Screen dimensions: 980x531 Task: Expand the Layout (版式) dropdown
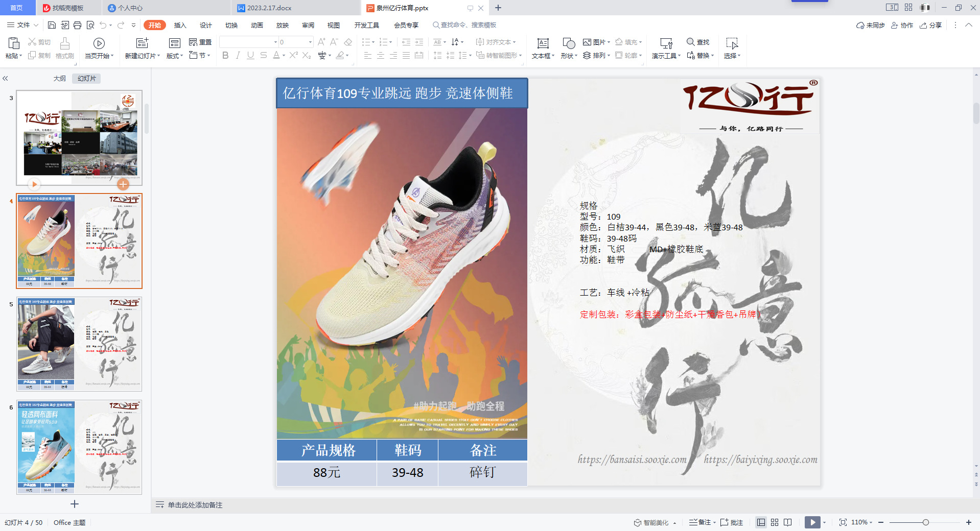175,56
